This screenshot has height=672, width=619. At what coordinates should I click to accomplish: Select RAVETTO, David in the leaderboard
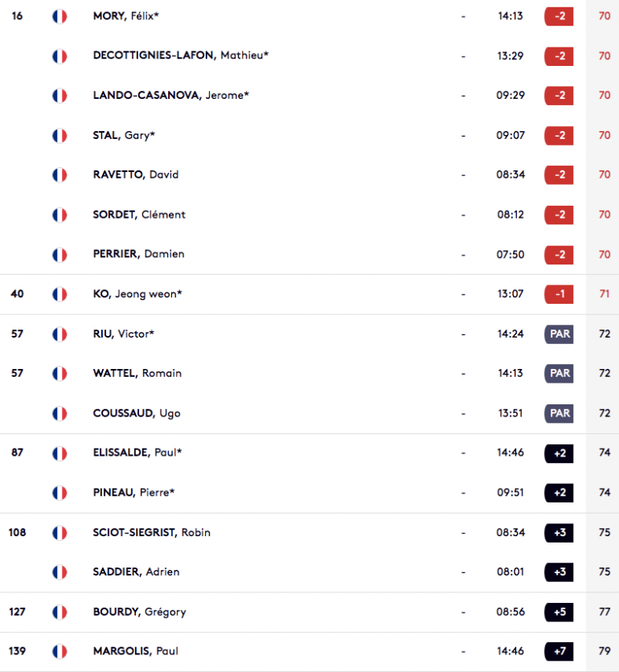point(136,175)
